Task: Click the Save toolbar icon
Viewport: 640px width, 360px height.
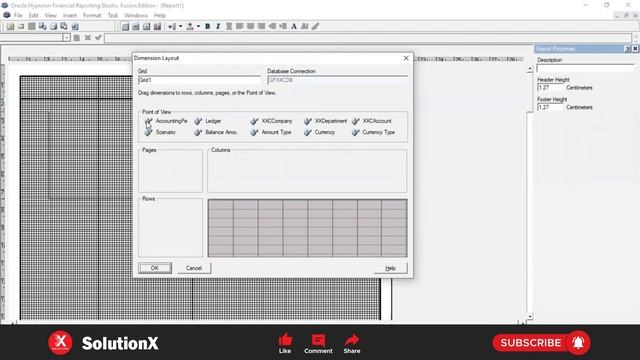Action: click(31, 27)
